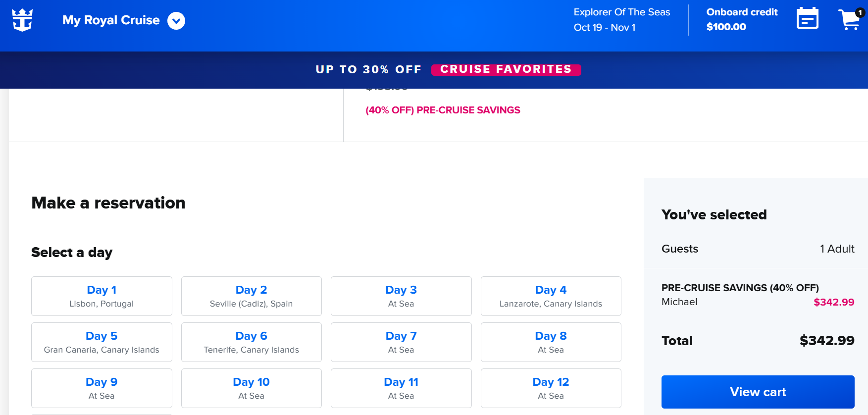Choose Day 3 At Sea
The width and height of the screenshot is (868, 415).
pyautogui.click(x=401, y=296)
